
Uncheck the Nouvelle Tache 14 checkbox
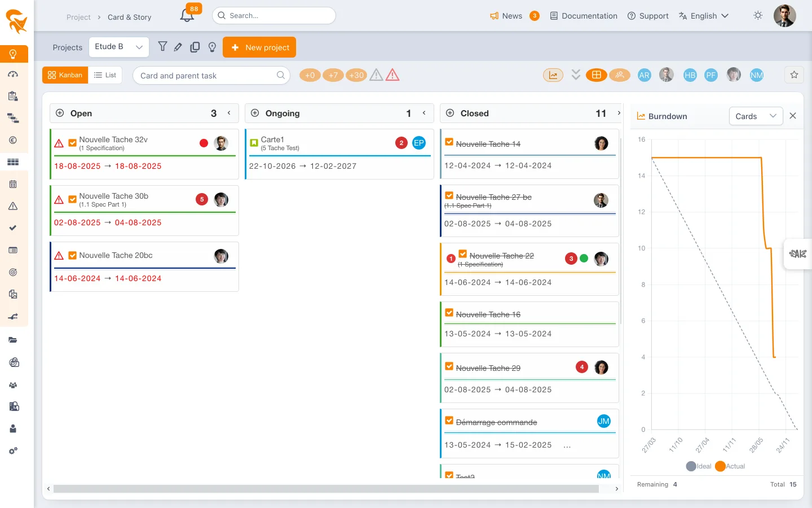pyautogui.click(x=449, y=142)
